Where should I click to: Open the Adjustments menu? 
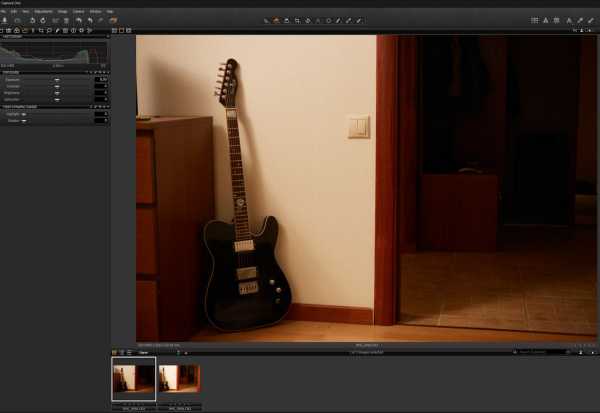[x=43, y=11]
